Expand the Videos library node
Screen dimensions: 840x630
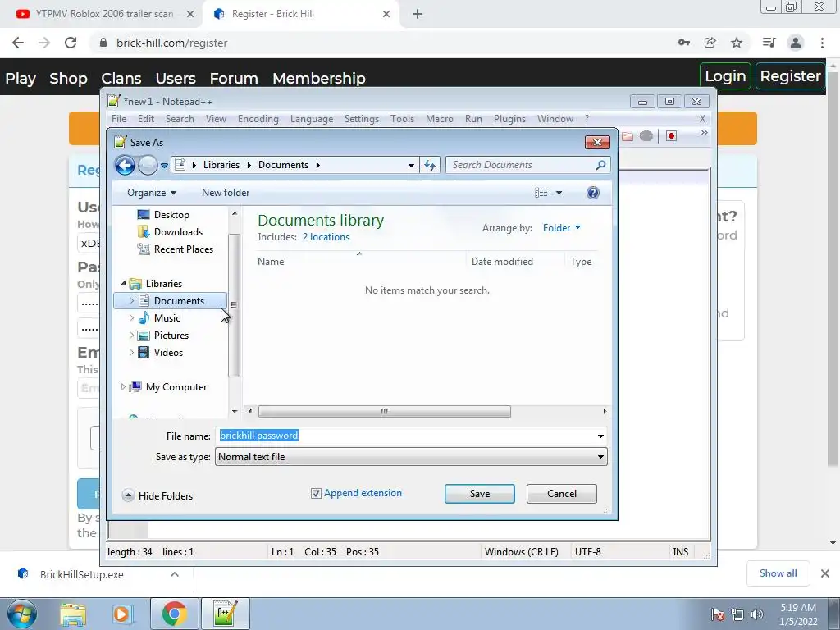pos(131,353)
